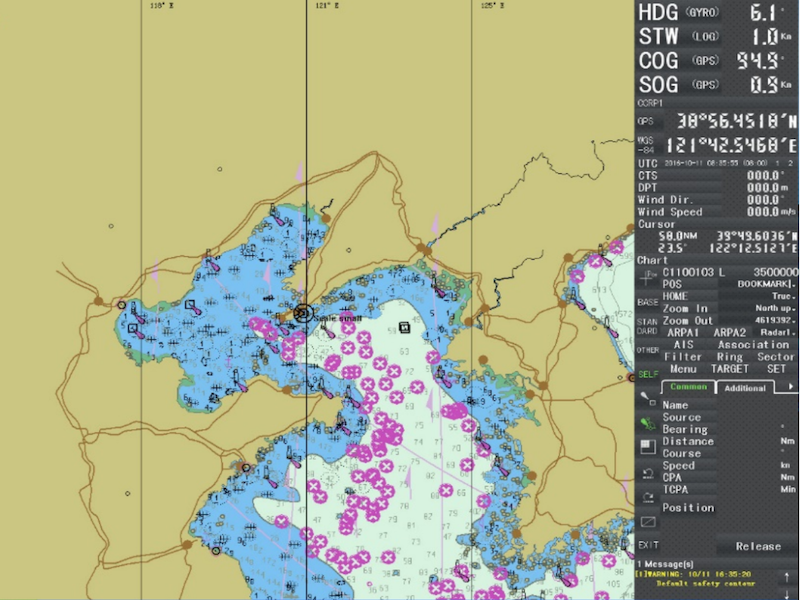The height and width of the screenshot is (600, 800).
Task: Open the BOOKMARK dropdown
Action: [x=767, y=284]
